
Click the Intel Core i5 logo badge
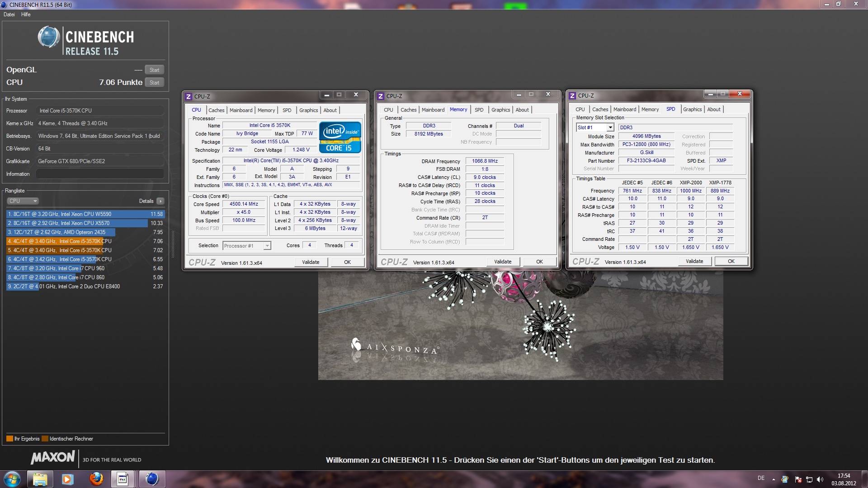(x=340, y=137)
